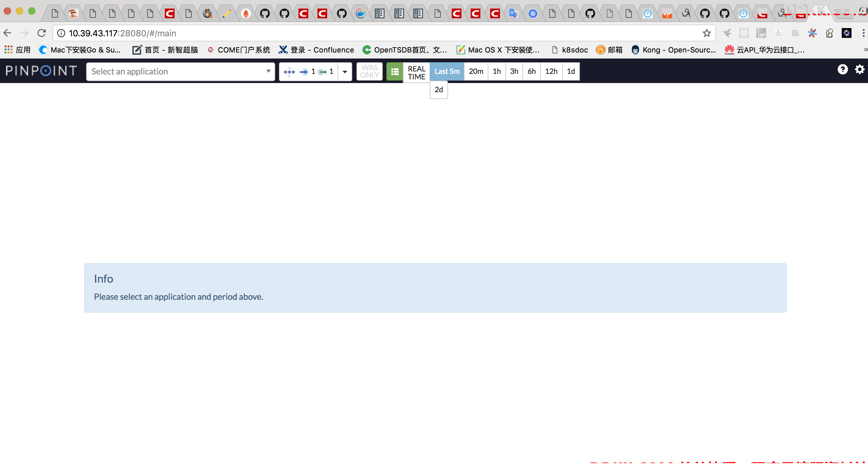Open the 应用 apps shortcut

(x=17, y=50)
